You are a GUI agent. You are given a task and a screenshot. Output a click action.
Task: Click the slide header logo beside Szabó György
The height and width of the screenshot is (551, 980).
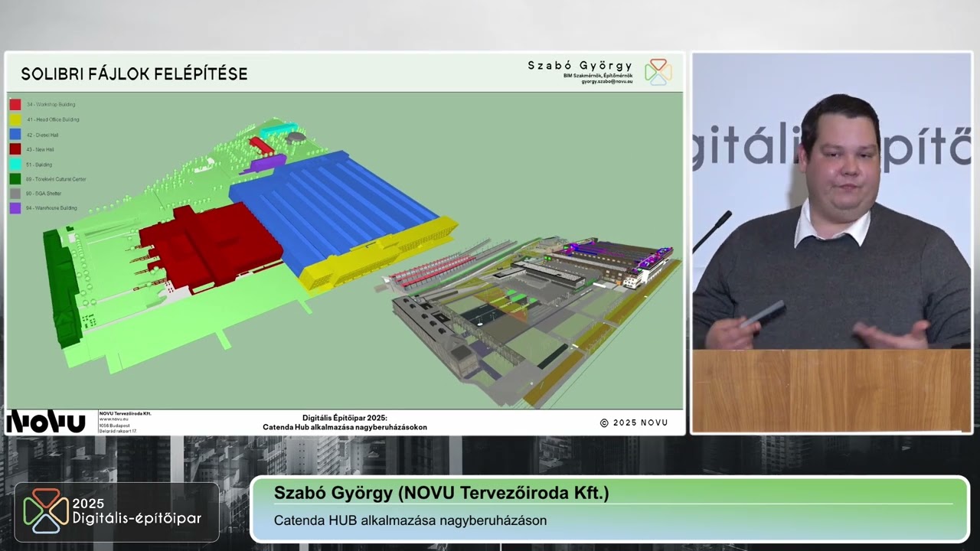658,71
